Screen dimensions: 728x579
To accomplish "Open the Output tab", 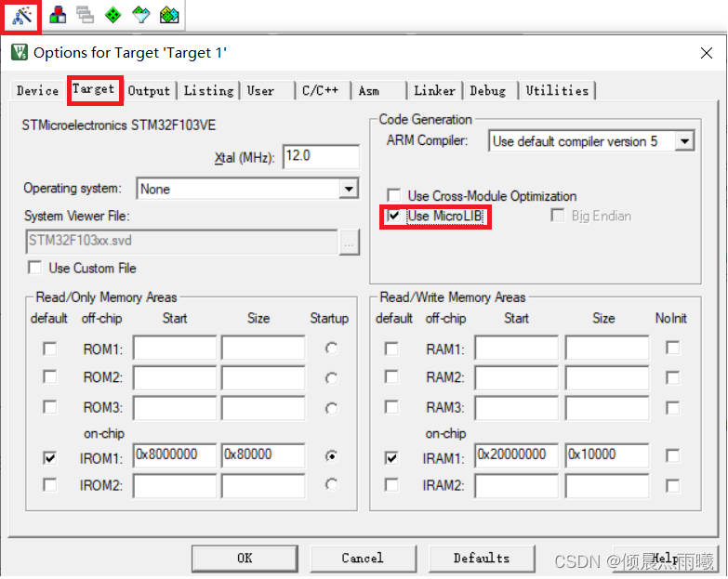I will [149, 91].
